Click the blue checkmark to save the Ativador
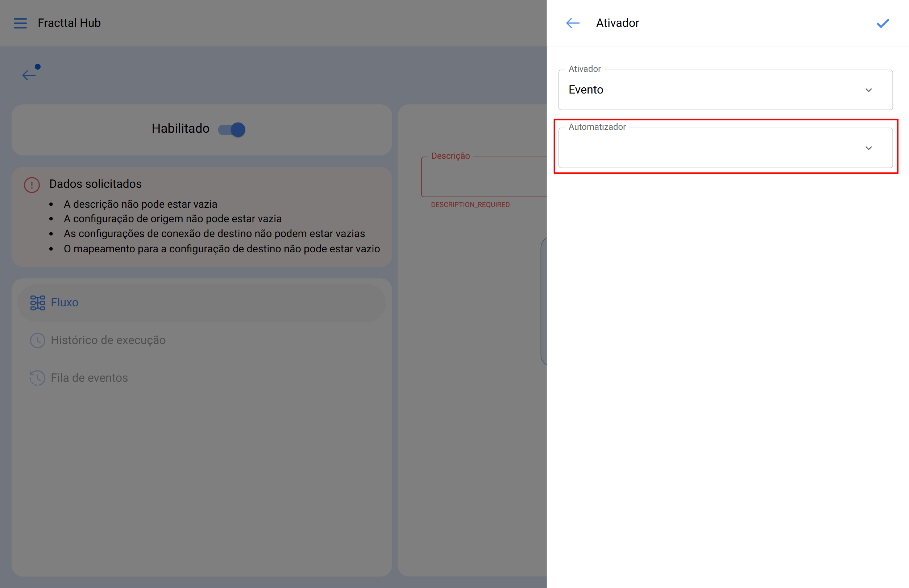 click(882, 23)
